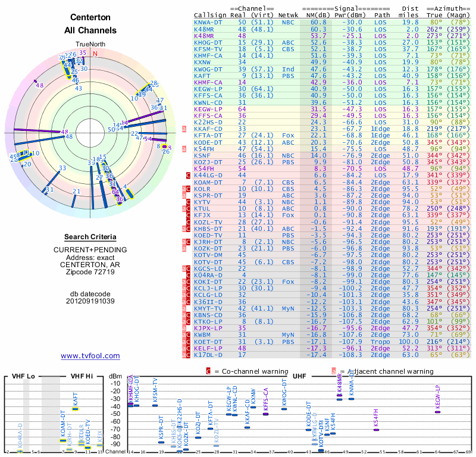Select KHOG-DT callsign in the table

point(208,42)
